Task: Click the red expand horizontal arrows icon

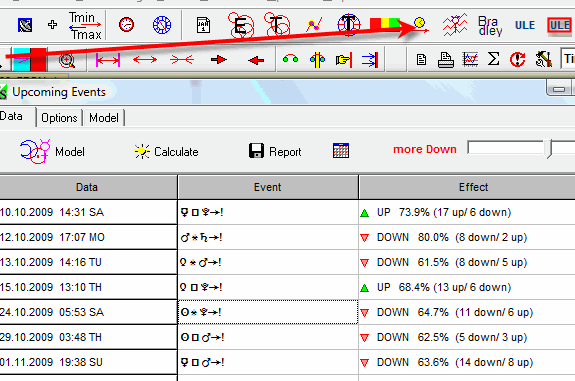Action: pyautogui.click(x=145, y=59)
